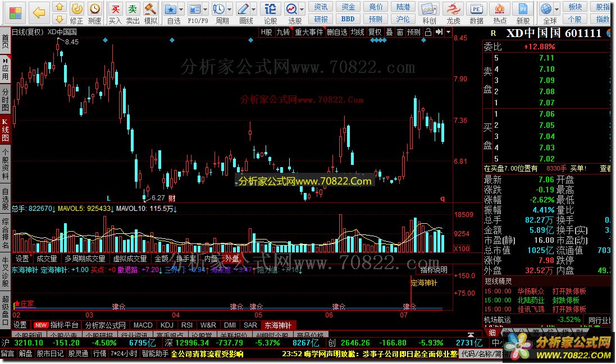The image size is (616, 364).
Task: Open the 卖出 sell order icon
Action: click(133, 13)
